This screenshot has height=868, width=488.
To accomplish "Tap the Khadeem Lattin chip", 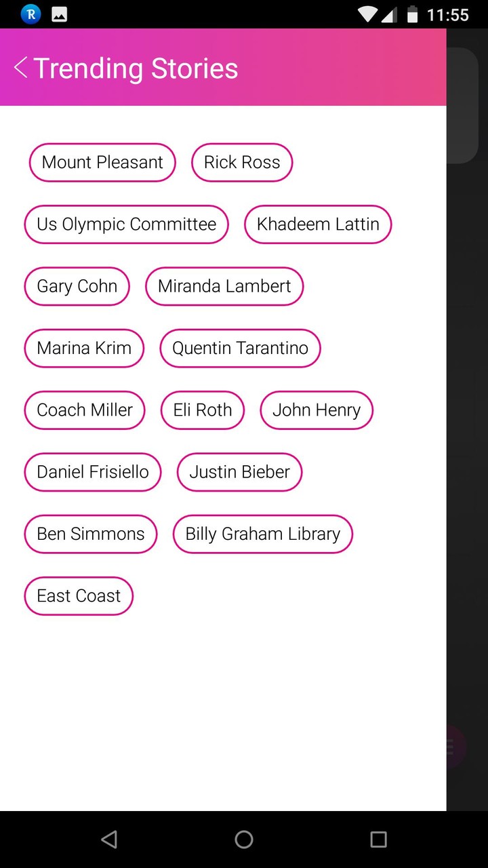I will (318, 224).
